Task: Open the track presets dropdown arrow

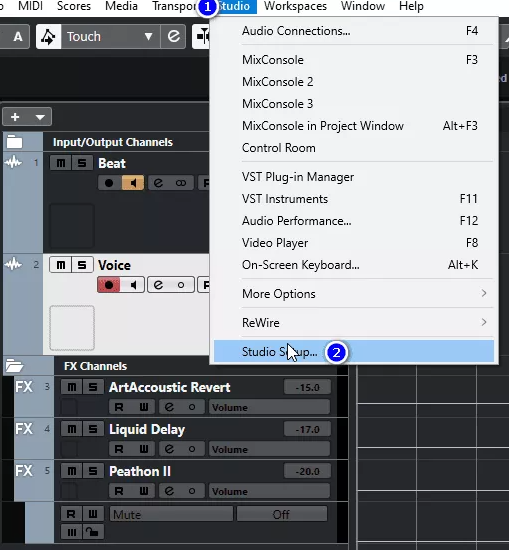Action: pyautogui.click(x=40, y=117)
